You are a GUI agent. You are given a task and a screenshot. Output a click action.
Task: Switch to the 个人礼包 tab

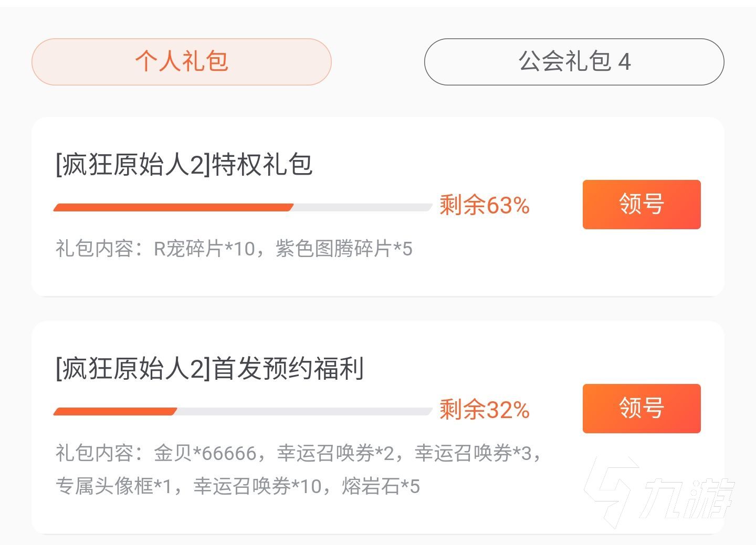(x=181, y=61)
